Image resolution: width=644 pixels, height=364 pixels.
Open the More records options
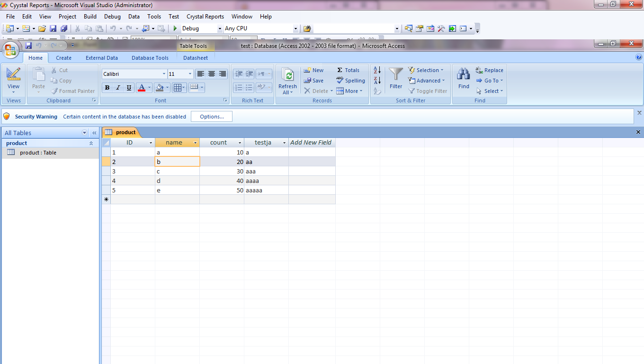point(349,91)
